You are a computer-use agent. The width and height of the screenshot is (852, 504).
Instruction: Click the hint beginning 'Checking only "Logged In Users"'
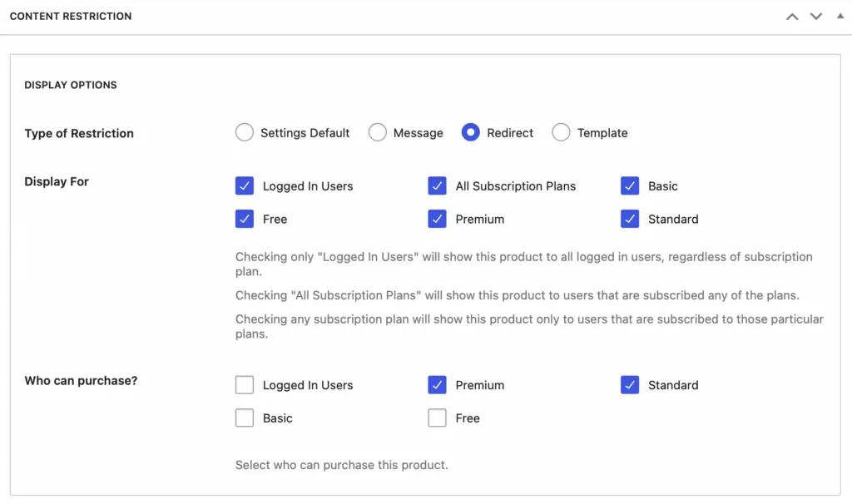coord(524,264)
